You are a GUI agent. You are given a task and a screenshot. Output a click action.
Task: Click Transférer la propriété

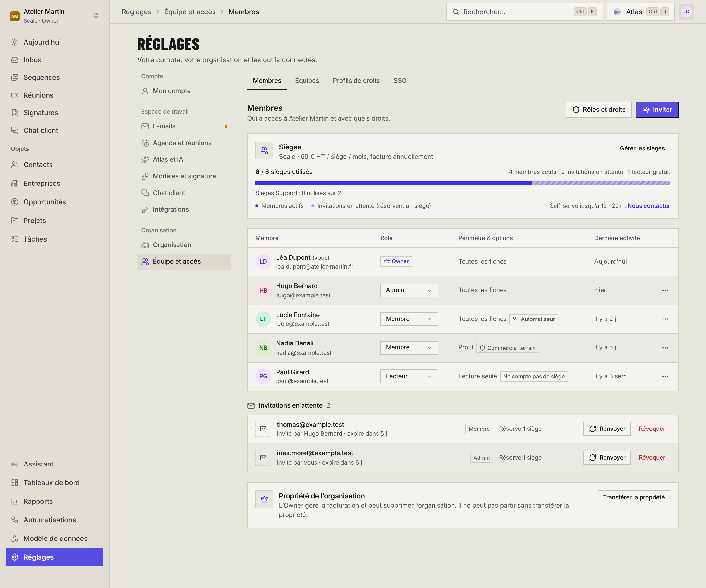(633, 497)
